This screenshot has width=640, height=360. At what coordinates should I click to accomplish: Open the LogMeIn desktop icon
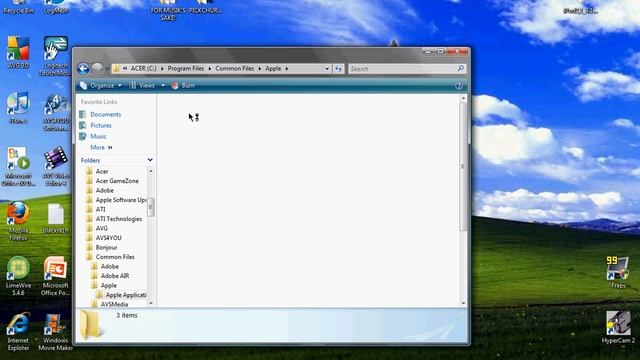click(x=56, y=7)
